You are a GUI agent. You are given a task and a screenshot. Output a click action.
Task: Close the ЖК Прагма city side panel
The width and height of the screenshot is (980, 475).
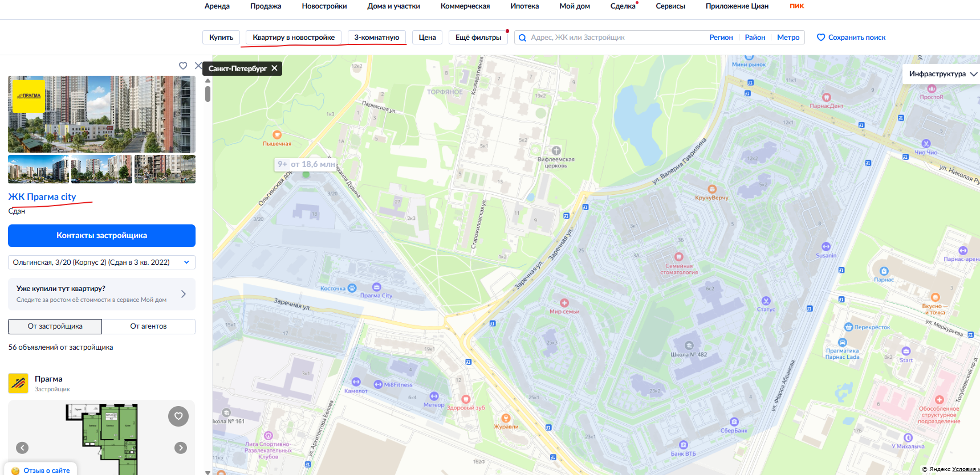pyautogui.click(x=198, y=65)
